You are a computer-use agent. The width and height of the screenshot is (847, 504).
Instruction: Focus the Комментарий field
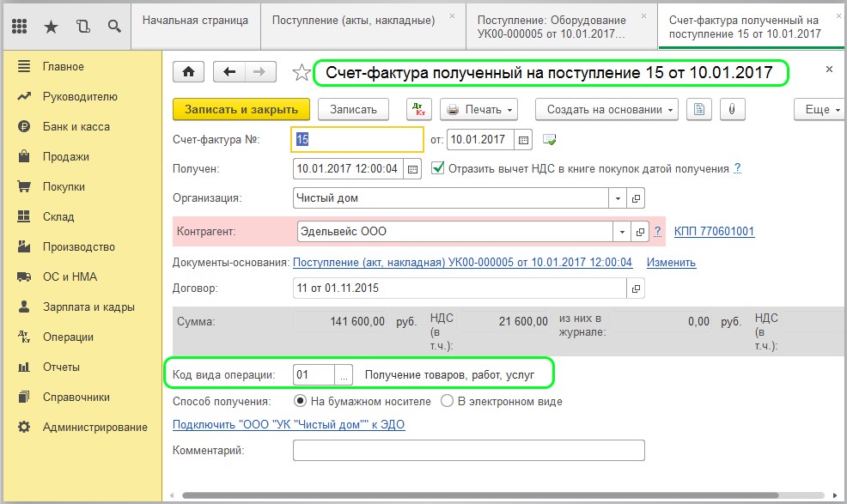click(469, 451)
